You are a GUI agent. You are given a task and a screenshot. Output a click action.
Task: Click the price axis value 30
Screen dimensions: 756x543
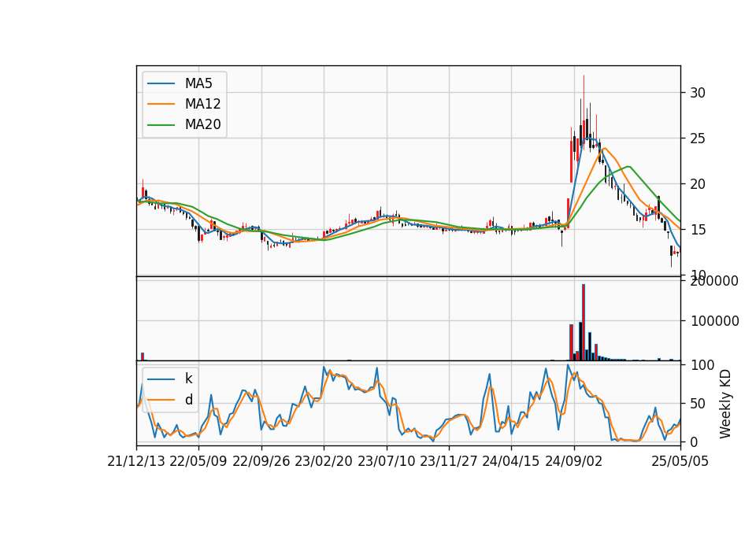697,93
